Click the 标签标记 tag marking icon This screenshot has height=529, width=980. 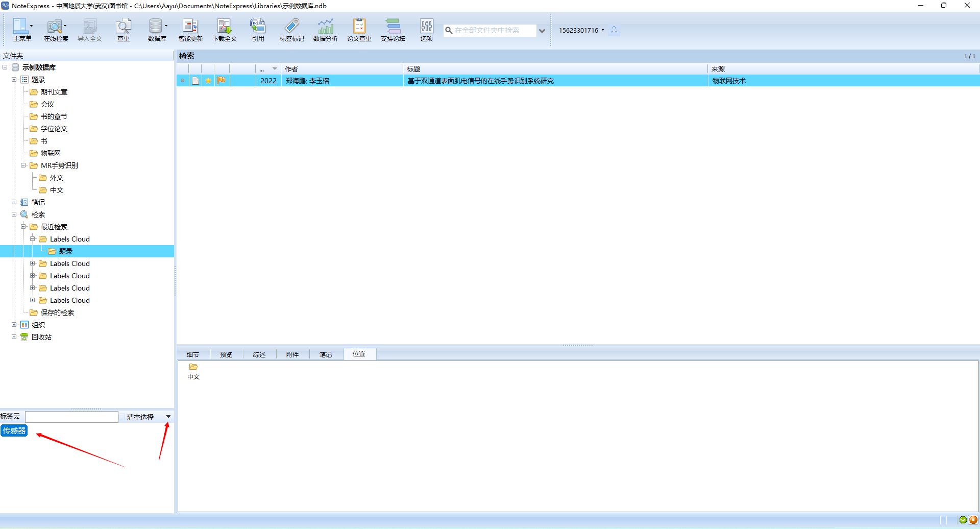click(x=291, y=30)
